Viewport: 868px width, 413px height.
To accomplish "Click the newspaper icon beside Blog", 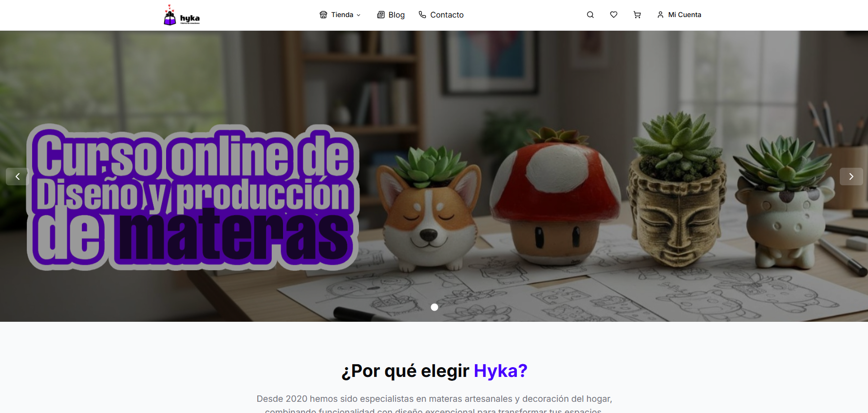I will pos(381,15).
